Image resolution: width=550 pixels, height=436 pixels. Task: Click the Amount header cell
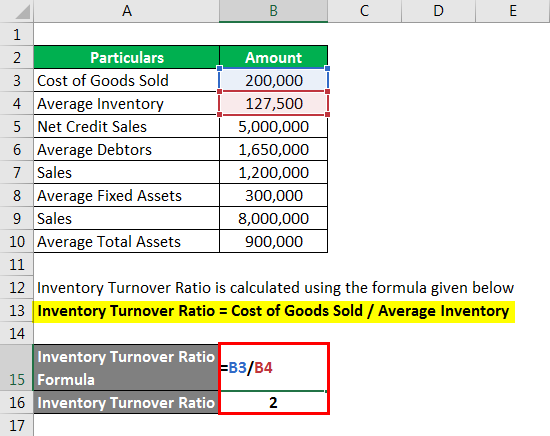(x=274, y=58)
